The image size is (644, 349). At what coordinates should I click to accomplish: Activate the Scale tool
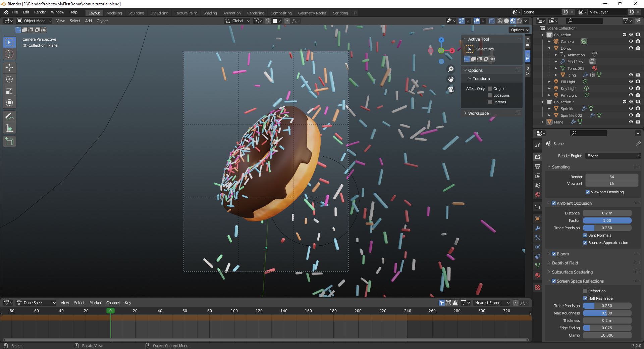(9, 91)
